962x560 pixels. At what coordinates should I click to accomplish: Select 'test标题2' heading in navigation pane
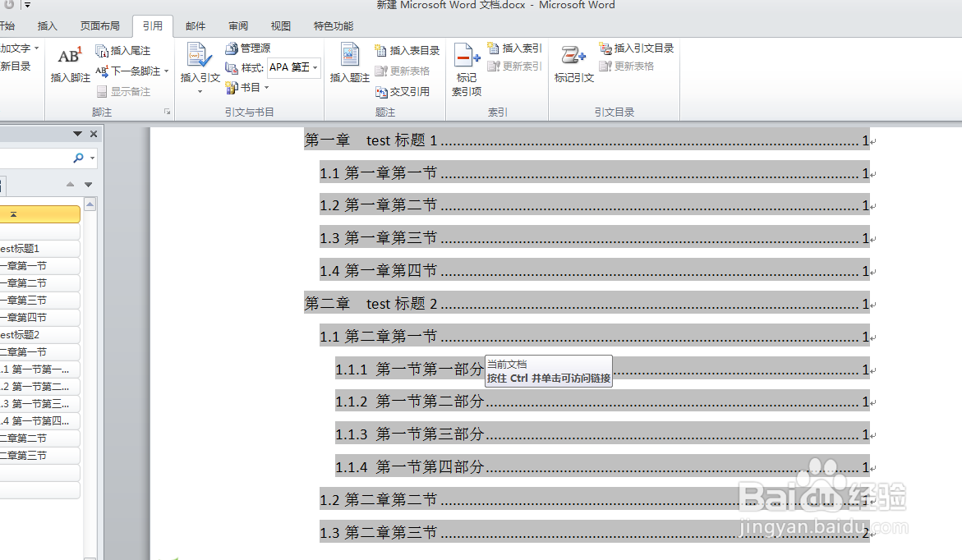click(x=40, y=335)
